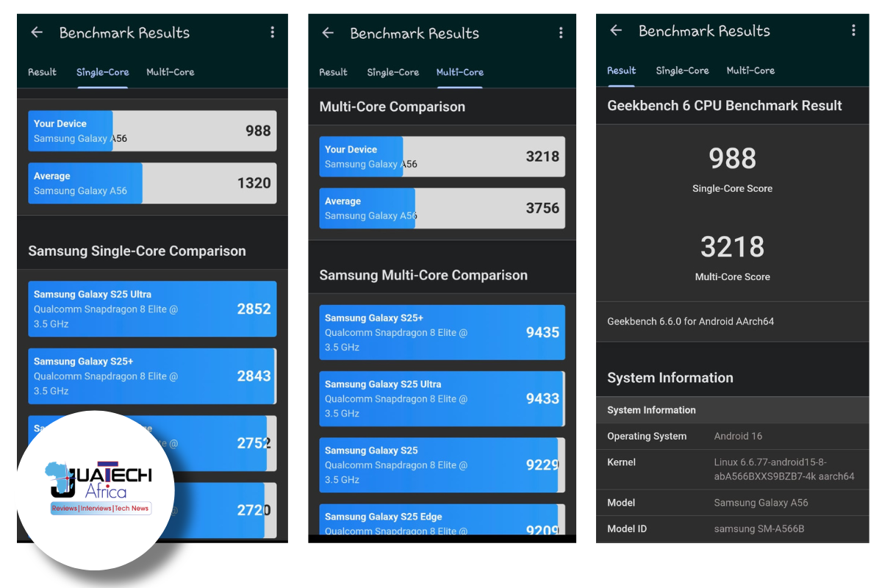The width and height of the screenshot is (882, 588).
Task: Switch to Result tab in middle screenshot
Action: [333, 72]
